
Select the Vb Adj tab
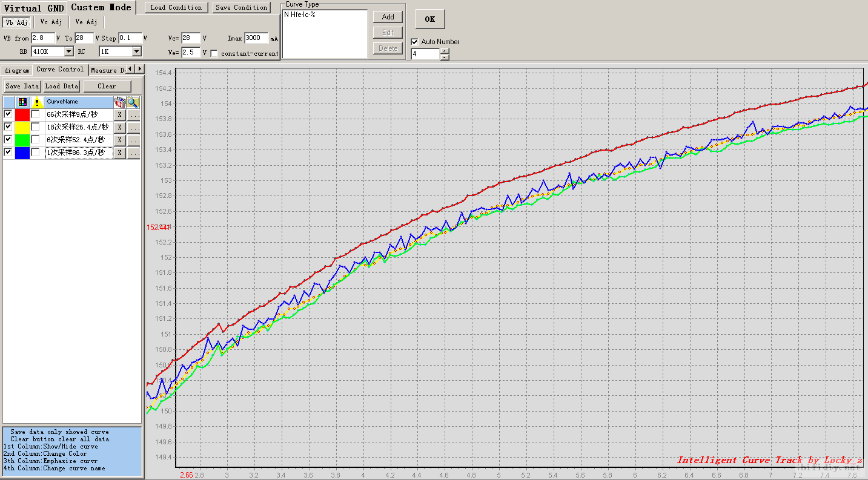16,22
